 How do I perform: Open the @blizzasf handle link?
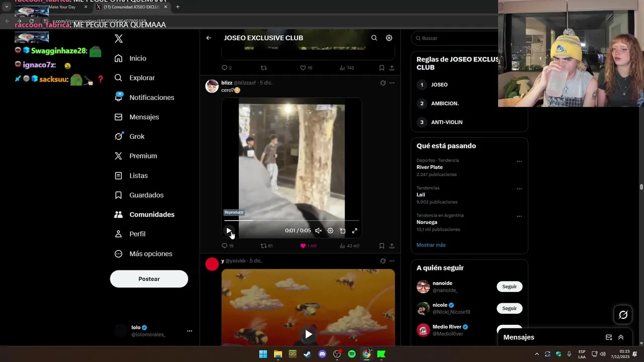coord(245,82)
